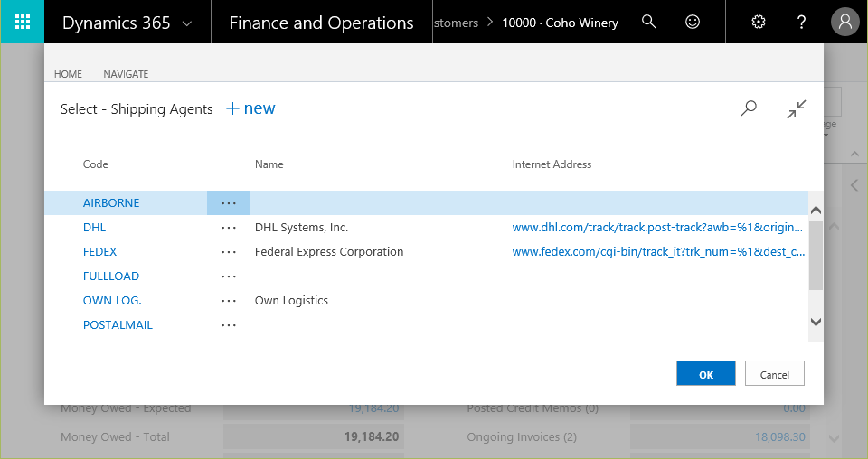Switch to the HOME tab
Image resolution: width=868 pixels, height=459 pixels.
pyautogui.click(x=68, y=74)
